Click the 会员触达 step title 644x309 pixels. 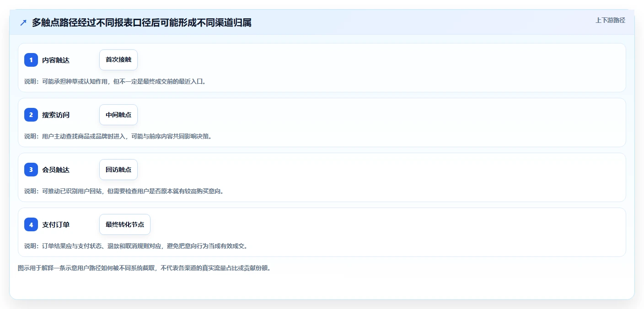(x=56, y=170)
